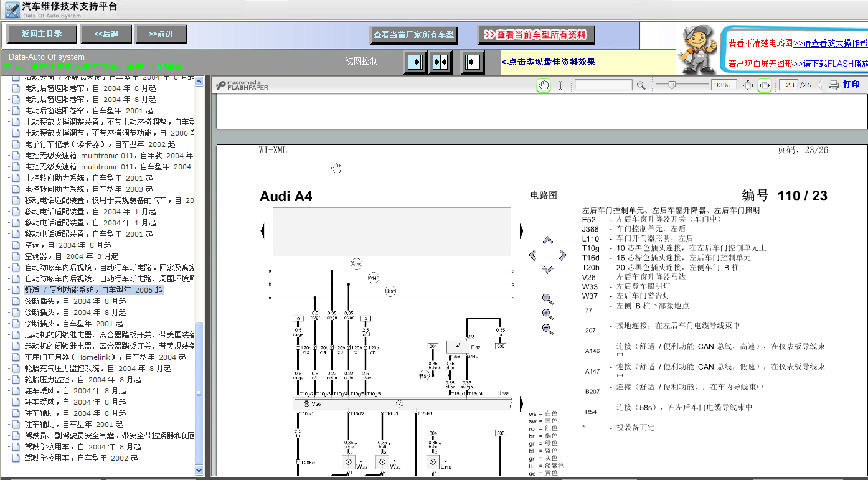Click the search magnifier icon beside the find box
Screen dimensions: 868x480
641,85
